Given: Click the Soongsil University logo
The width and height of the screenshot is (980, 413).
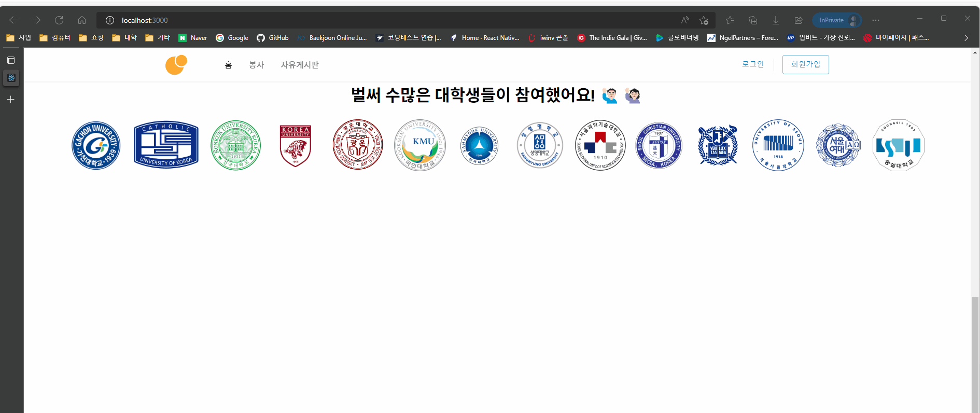Looking at the screenshot, I should (899, 145).
